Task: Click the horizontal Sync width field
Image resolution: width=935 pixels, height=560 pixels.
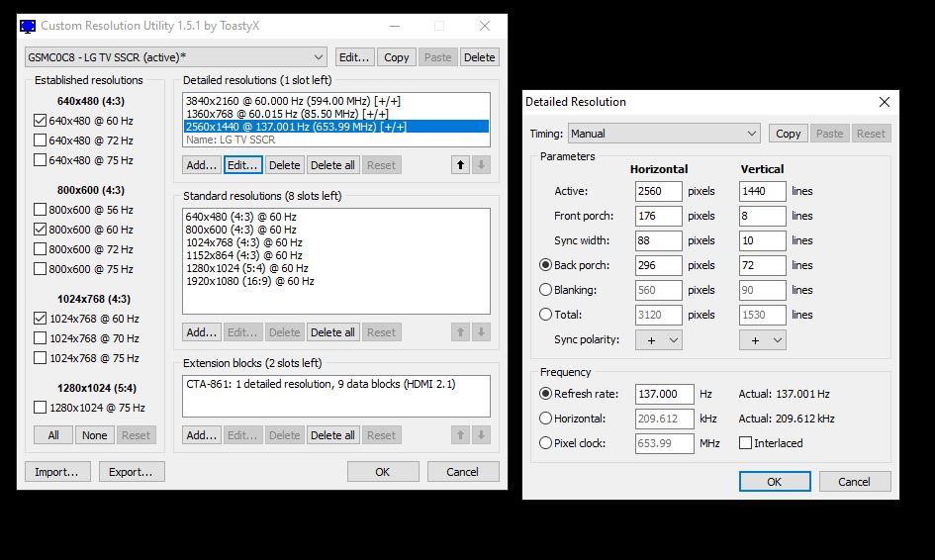Action: pos(658,240)
